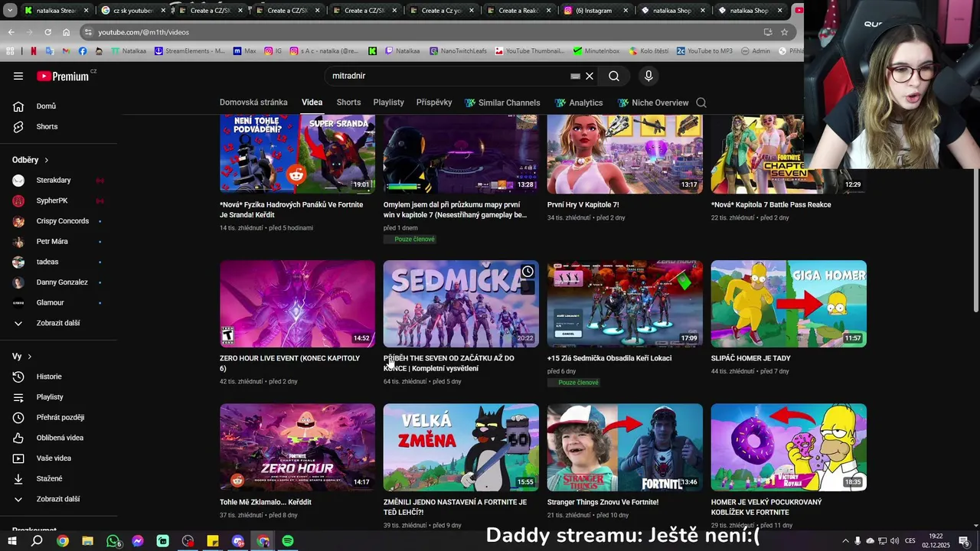
Task: Clear the search text with the X icon
Action: click(590, 76)
